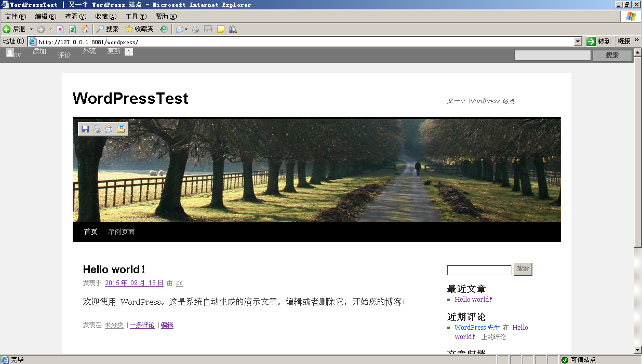Click the WordPress 先生 commenter link
The image size is (642, 364).
(x=477, y=328)
